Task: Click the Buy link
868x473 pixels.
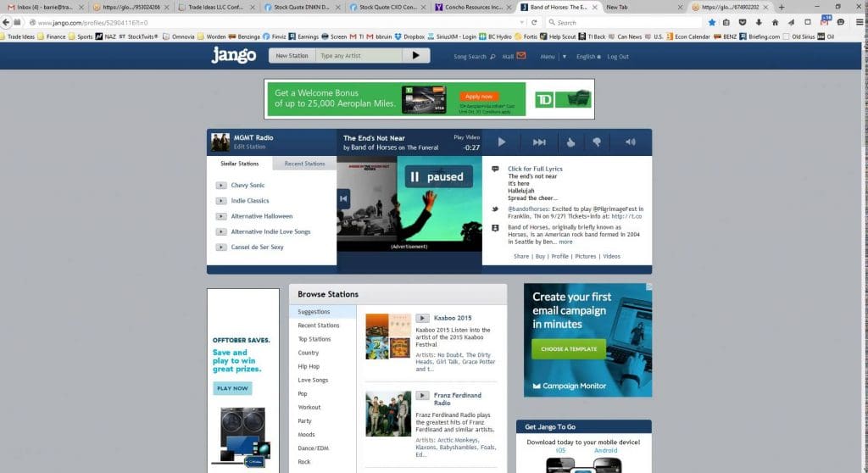Action: coord(540,257)
